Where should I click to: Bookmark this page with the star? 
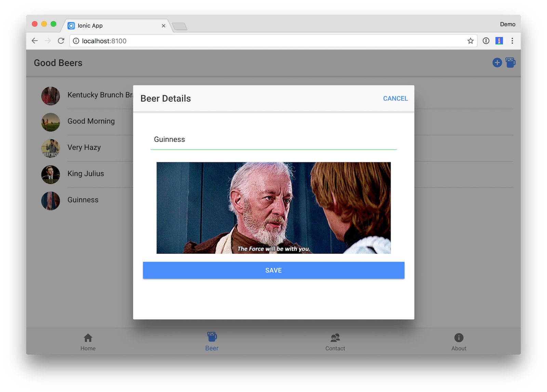470,41
